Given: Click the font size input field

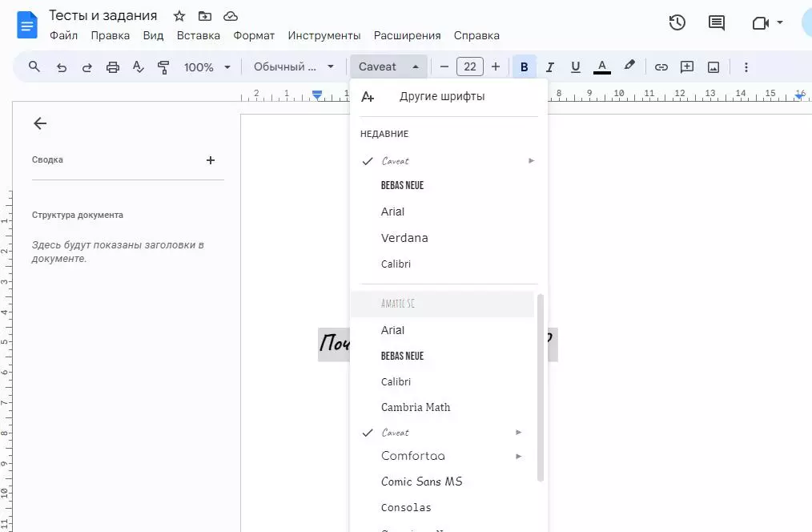Looking at the screenshot, I should tap(469, 67).
